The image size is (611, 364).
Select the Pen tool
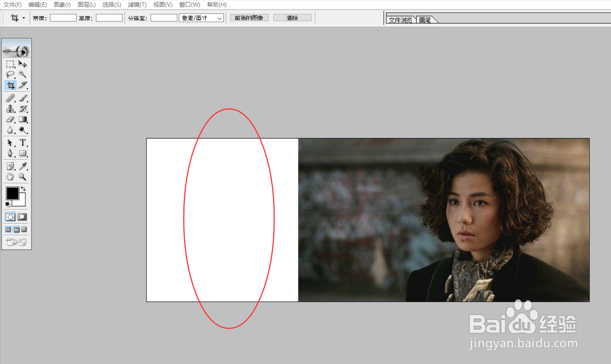pos(10,153)
